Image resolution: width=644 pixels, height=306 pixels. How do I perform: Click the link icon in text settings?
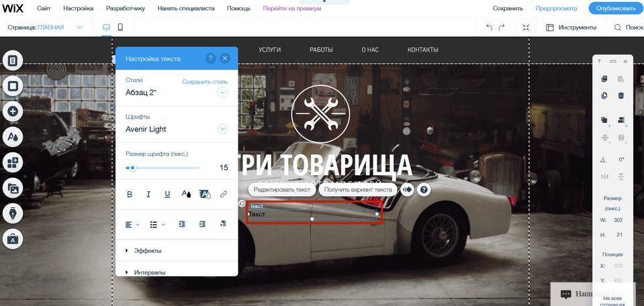point(224,195)
